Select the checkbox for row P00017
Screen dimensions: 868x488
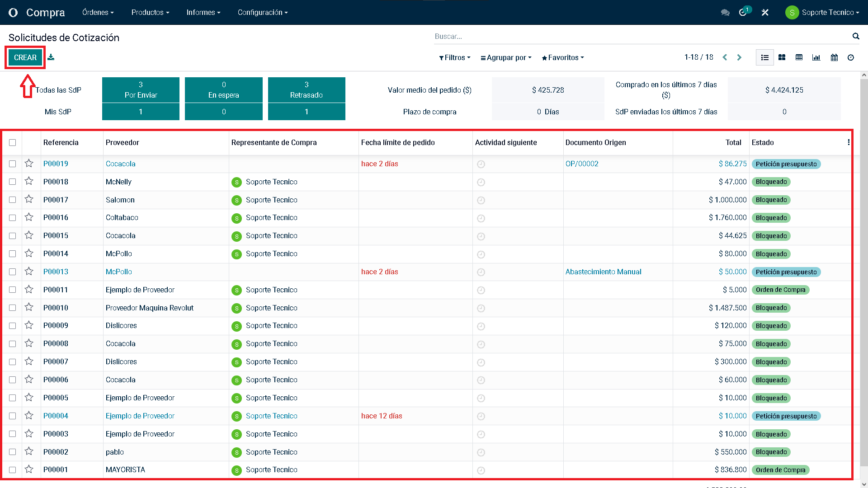point(13,200)
